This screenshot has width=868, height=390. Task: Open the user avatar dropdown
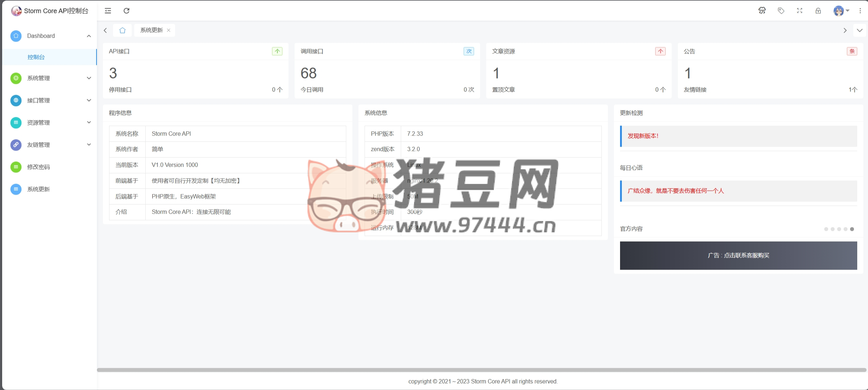[x=841, y=11]
